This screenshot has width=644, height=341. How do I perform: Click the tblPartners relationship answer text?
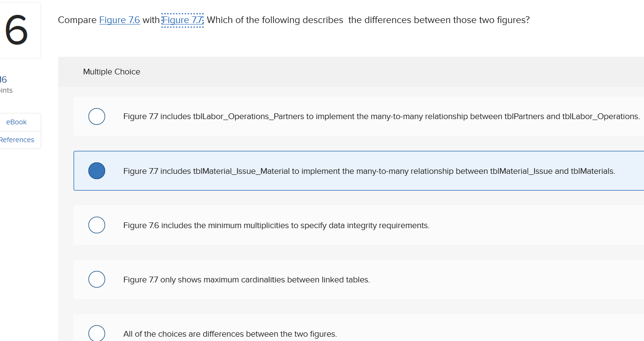[x=381, y=116]
